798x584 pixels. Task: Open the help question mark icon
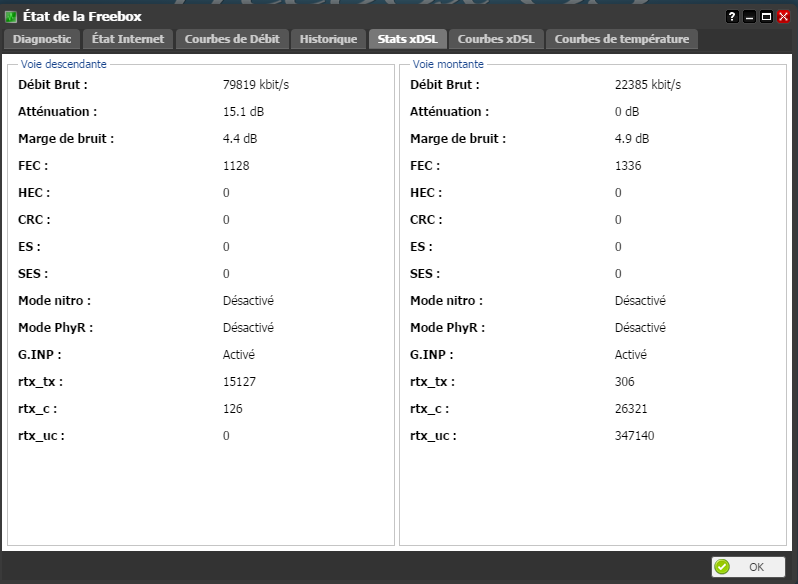[x=732, y=17]
